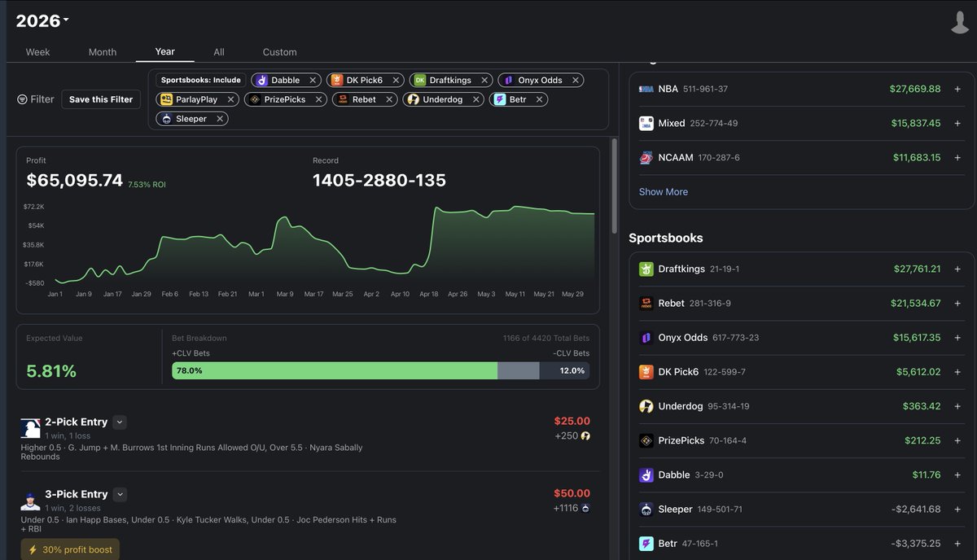
Task: Click the DK Pick6 chip logo
Action: pyautogui.click(x=335, y=80)
